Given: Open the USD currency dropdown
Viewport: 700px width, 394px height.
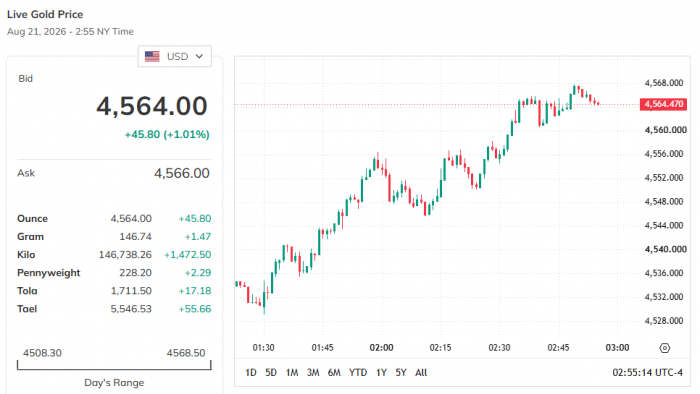Looking at the screenshot, I should (175, 56).
